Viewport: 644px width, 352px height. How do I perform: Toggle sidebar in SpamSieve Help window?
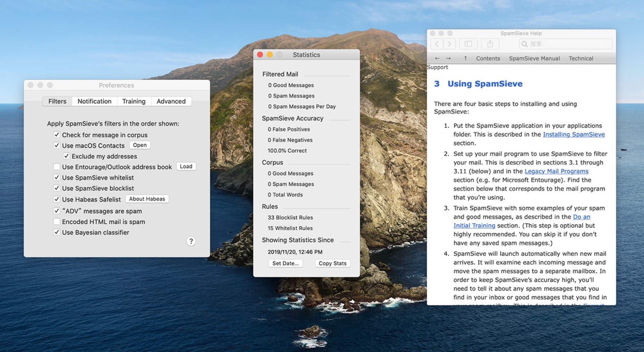(x=468, y=44)
